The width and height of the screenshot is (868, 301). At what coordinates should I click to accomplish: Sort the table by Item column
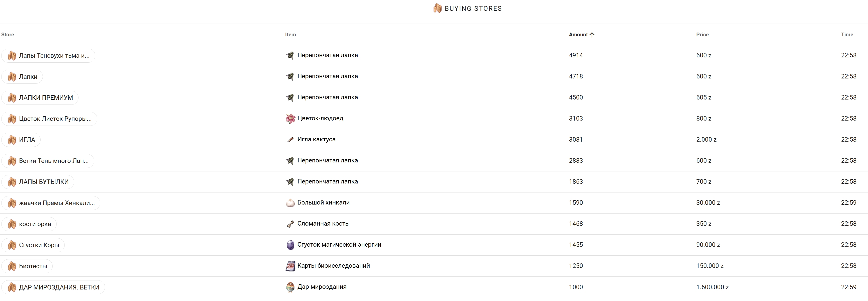click(x=290, y=35)
